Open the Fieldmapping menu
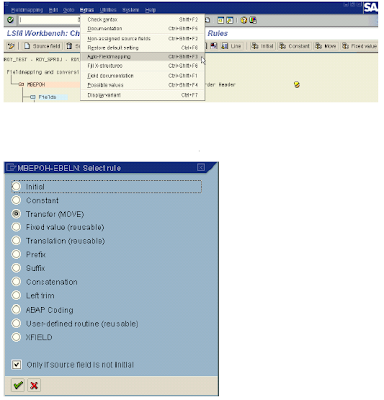 27,10
